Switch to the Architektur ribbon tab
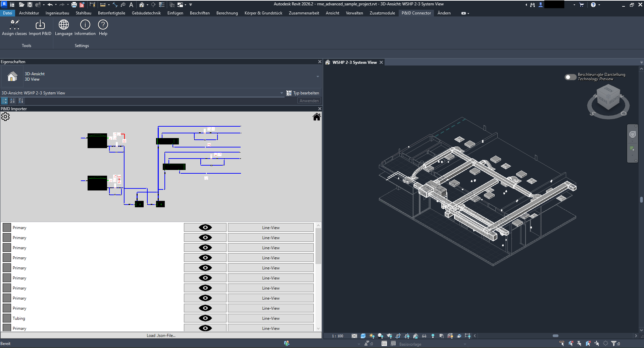The height and width of the screenshot is (348, 644). click(x=29, y=13)
